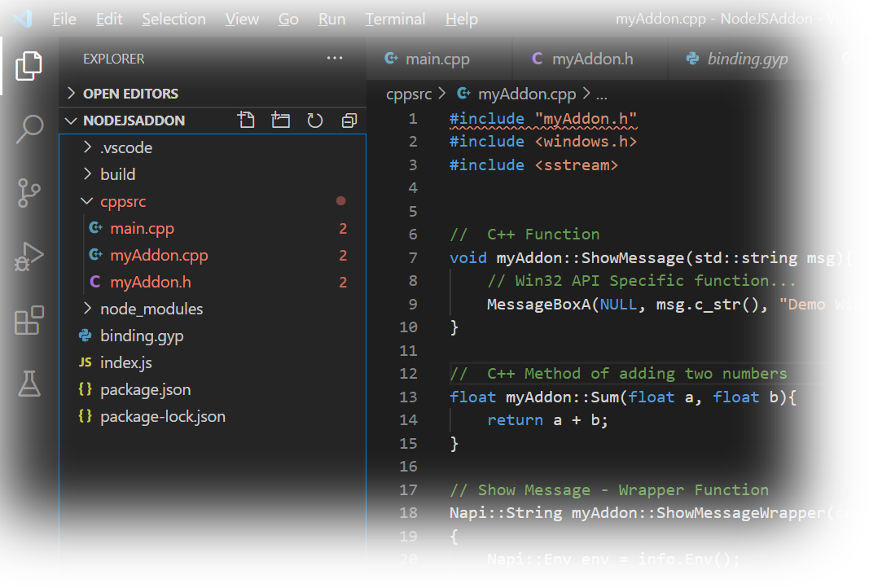The image size is (869, 588).
Task: Expand the .vscode folder
Action: (x=126, y=148)
